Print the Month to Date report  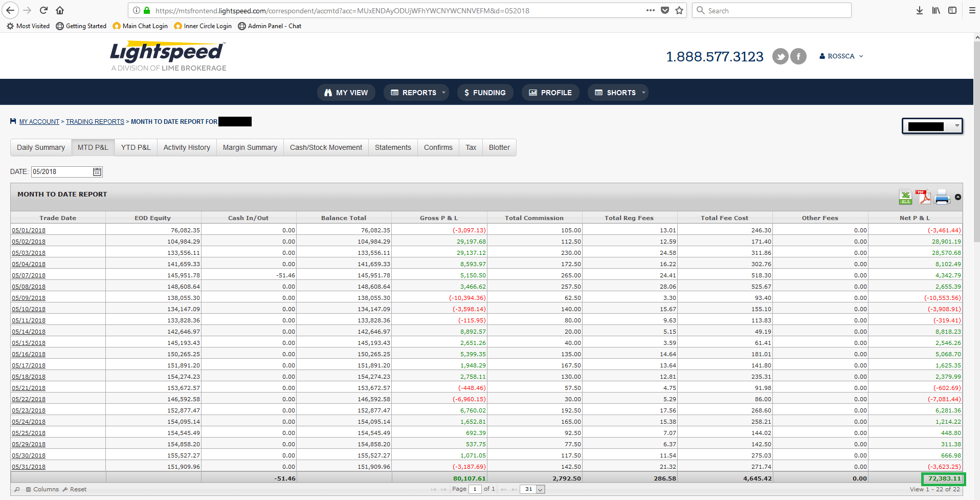(x=942, y=197)
